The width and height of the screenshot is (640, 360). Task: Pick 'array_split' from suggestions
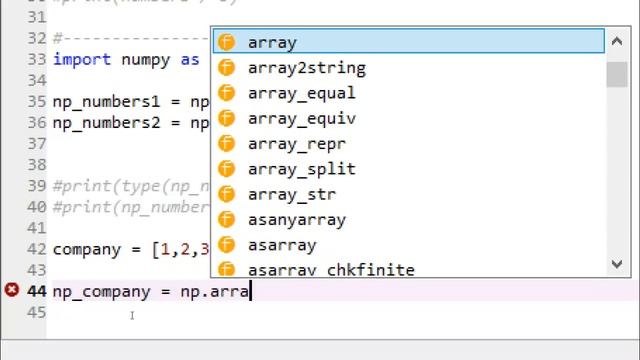coord(409,169)
